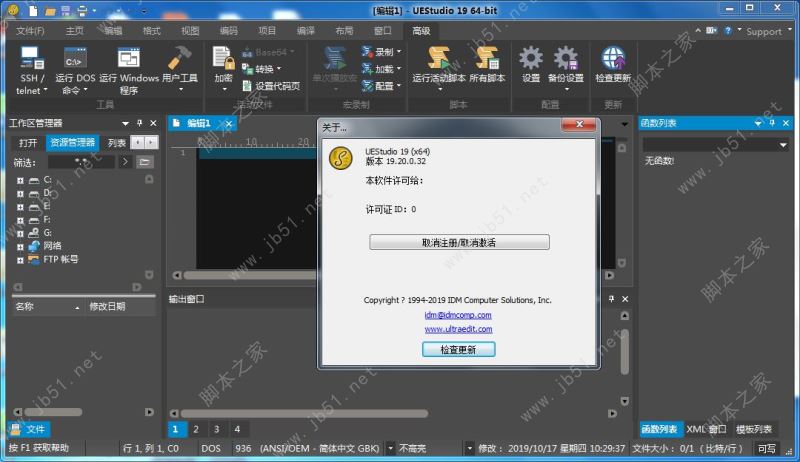Screen dimensions: 800x462
Task: Open the 设置 settings gear
Action: pyautogui.click(x=531, y=65)
